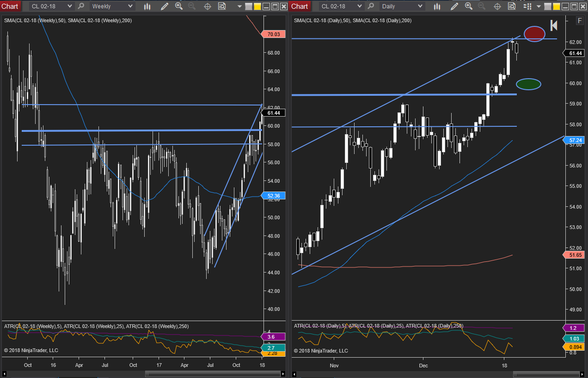The width and height of the screenshot is (588, 378).
Task: Open the Daily interval dropdown
Action: [401, 6]
